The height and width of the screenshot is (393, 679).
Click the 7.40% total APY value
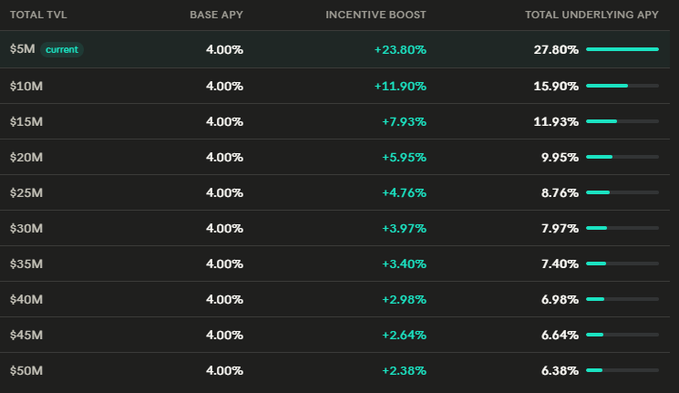tap(560, 264)
